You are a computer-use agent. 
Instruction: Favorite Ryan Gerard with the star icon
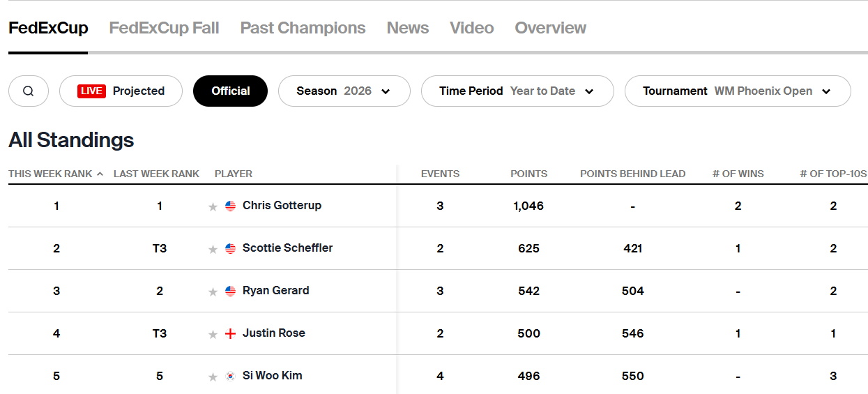click(213, 291)
